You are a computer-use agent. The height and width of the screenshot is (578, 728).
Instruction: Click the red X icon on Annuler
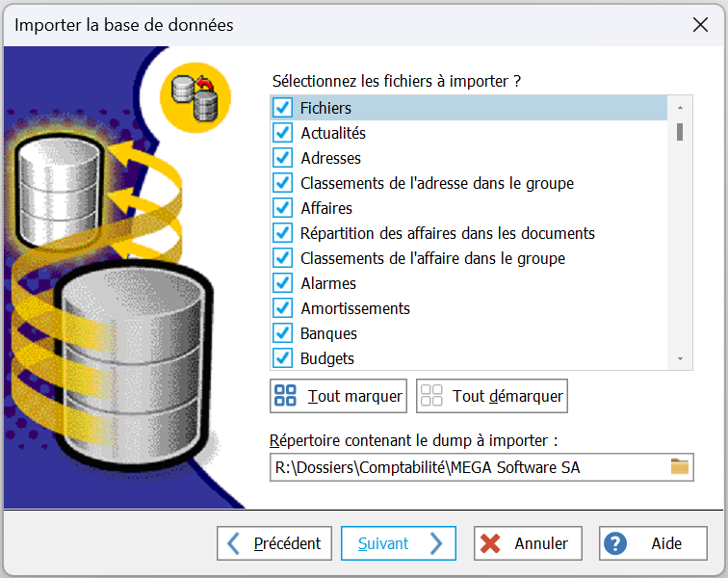pos(491,543)
